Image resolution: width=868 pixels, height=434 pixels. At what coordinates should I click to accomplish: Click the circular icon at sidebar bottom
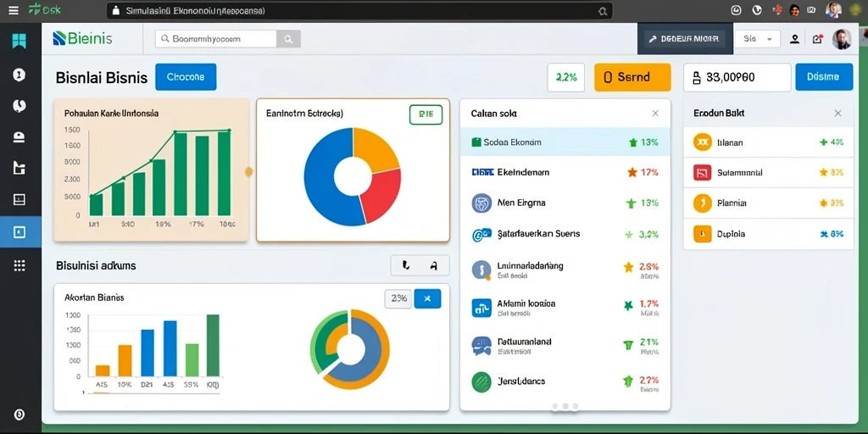pos(19,414)
